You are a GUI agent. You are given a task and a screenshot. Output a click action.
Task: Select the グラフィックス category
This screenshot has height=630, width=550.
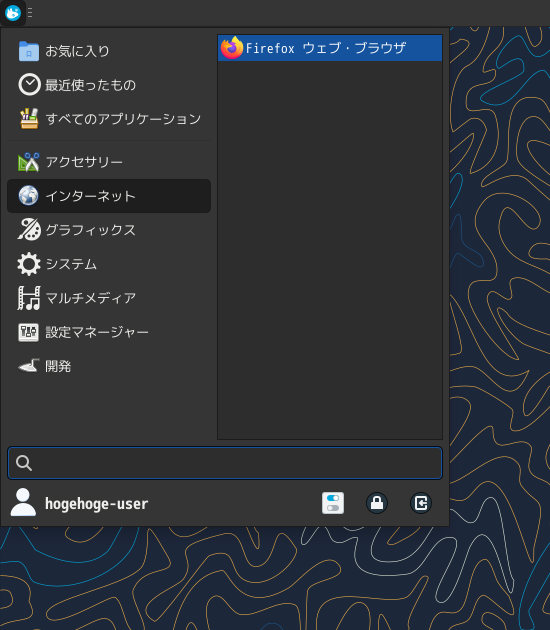point(109,230)
